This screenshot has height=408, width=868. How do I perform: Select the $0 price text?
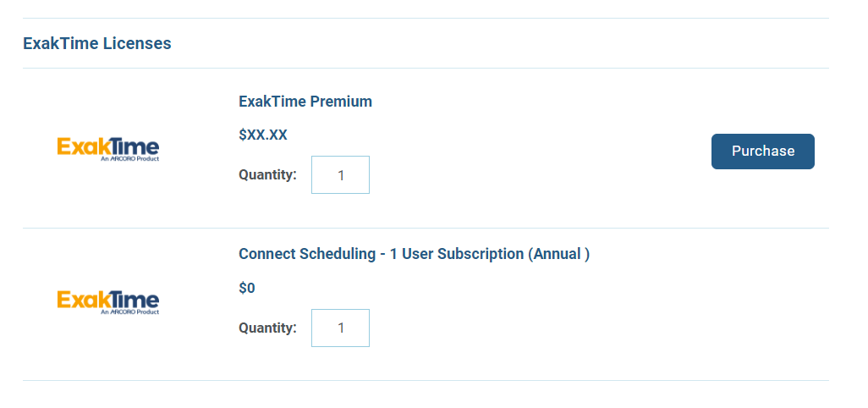click(247, 288)
